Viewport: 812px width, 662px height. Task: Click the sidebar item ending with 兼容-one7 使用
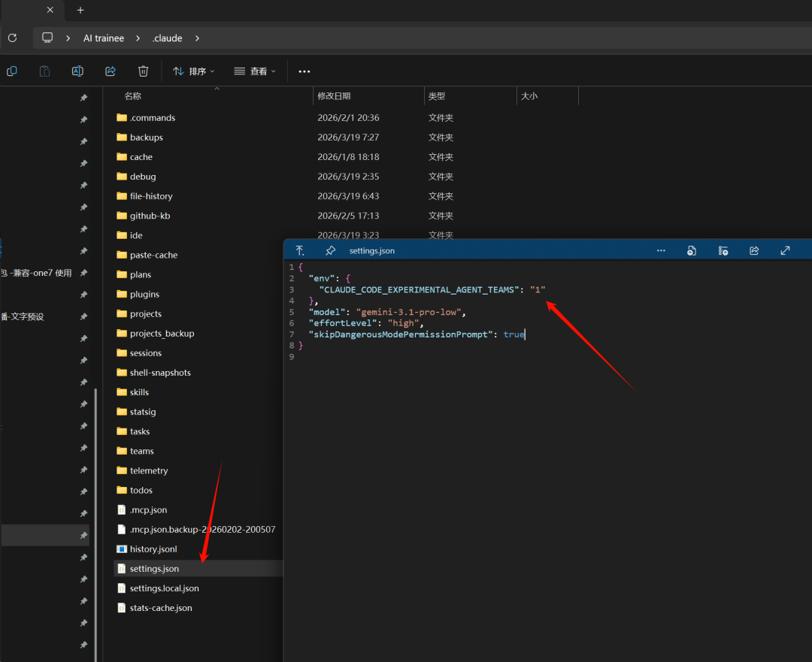point(36,274)
